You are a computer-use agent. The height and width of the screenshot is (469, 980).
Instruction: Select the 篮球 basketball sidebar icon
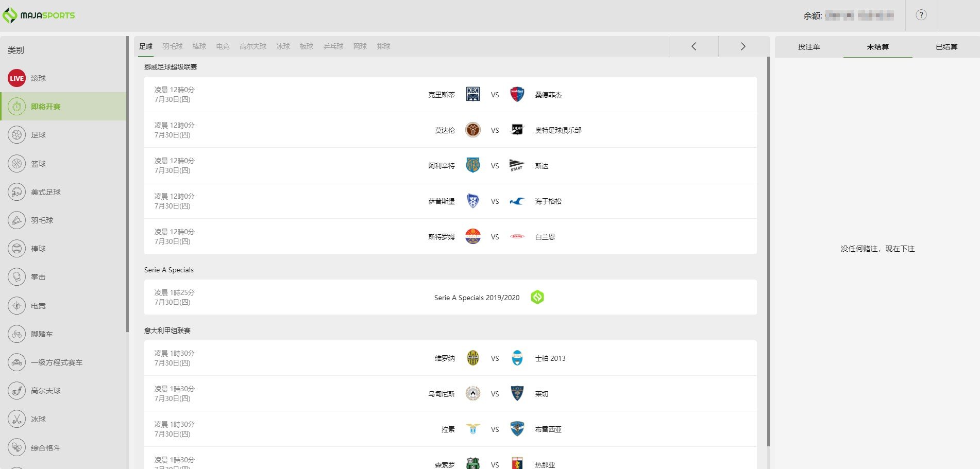16,164
